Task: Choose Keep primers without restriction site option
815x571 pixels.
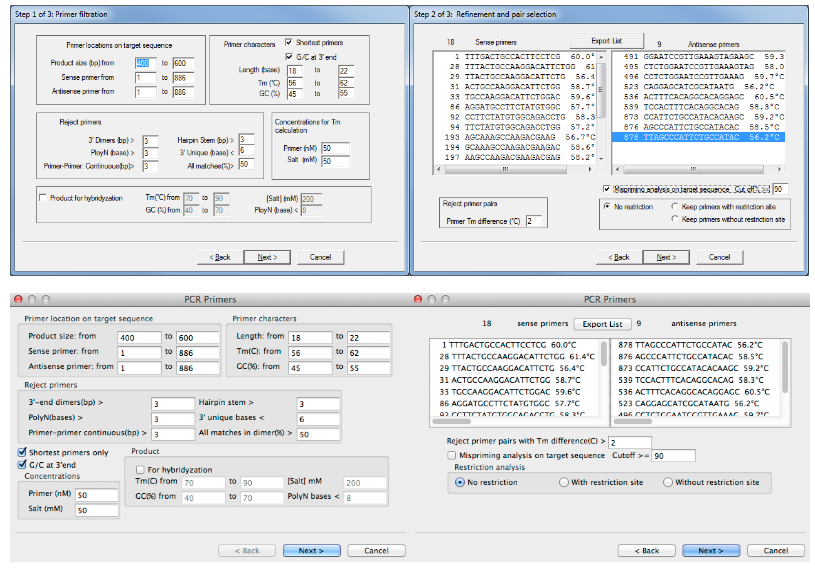Action: tap(675, 219)
